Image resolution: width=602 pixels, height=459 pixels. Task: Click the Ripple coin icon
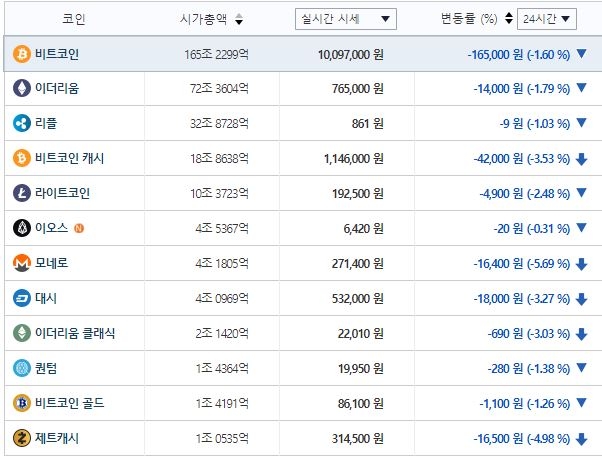coord(21,123)
